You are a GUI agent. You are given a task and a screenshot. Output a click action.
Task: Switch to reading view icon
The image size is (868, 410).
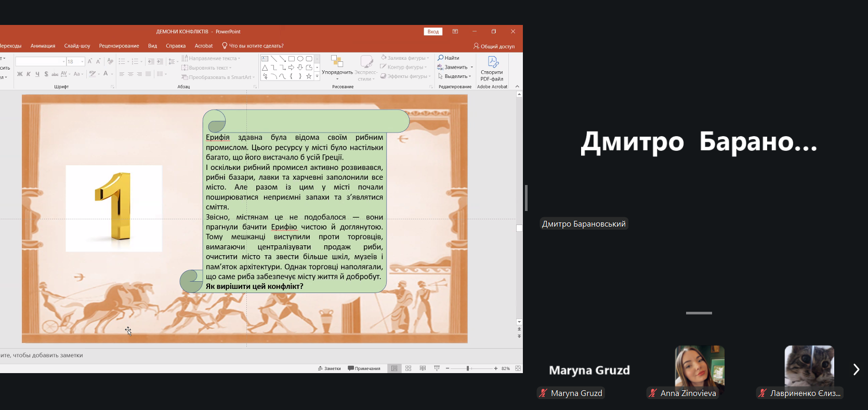[x=423, y=368]
